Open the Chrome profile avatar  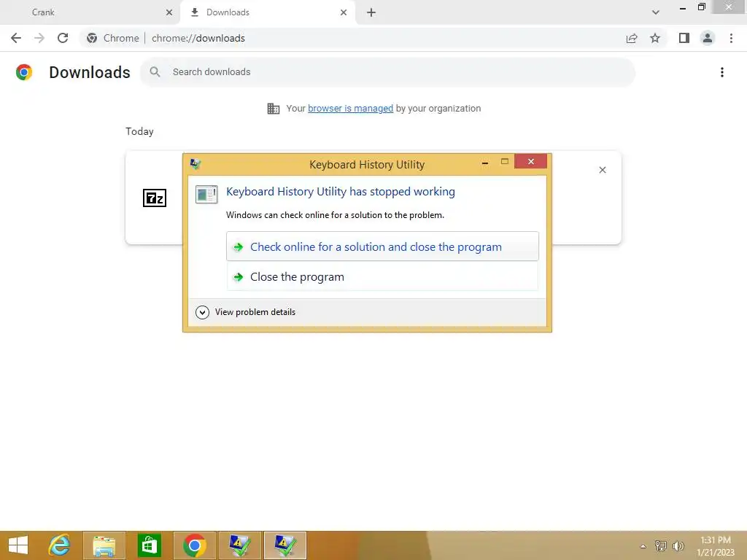(x=708, y=38)
